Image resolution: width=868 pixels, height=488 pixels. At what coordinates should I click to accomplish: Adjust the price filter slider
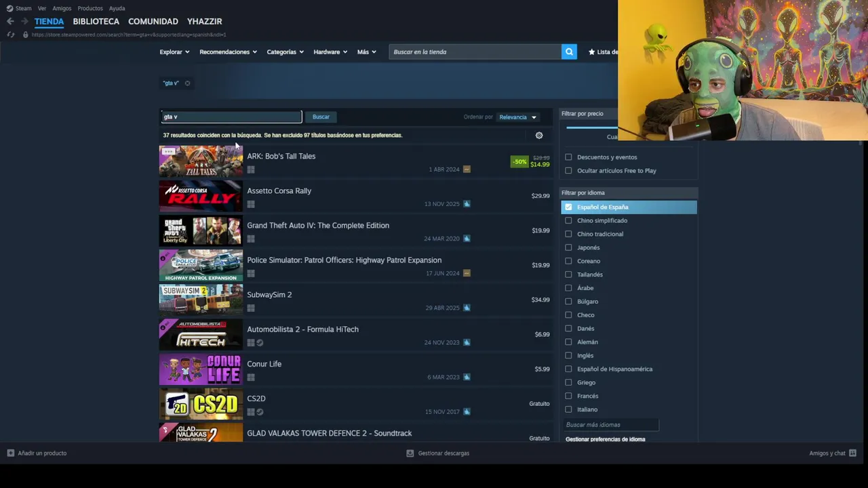pos(591,127)
